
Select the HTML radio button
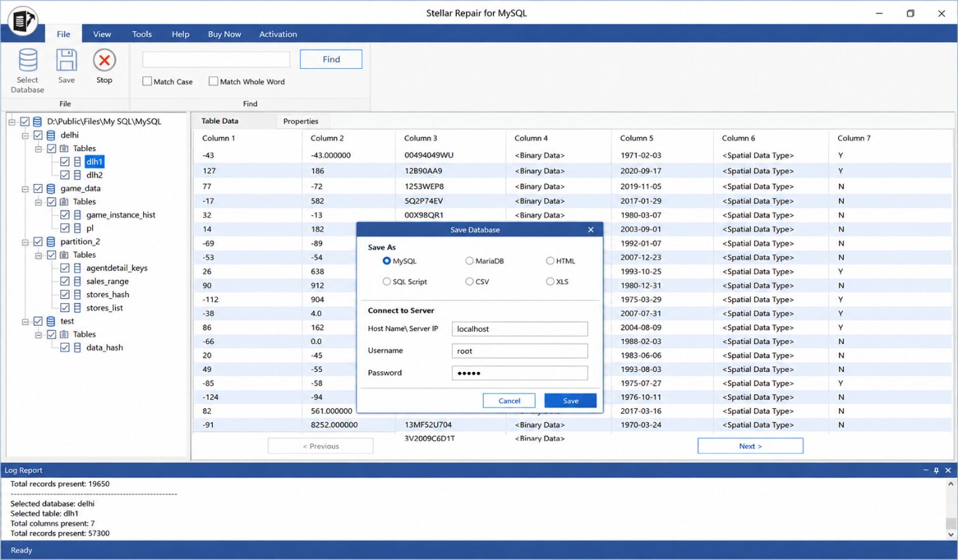[550, 261]
